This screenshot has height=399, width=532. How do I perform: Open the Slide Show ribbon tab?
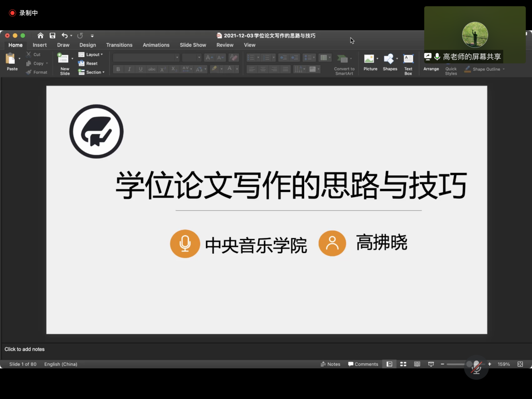(x=193, y=45)
